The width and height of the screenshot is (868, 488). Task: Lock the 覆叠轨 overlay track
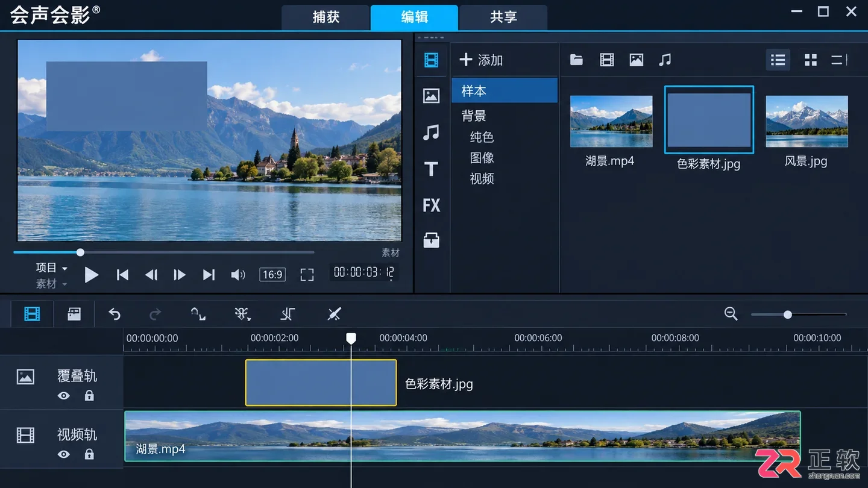[89, 396]
